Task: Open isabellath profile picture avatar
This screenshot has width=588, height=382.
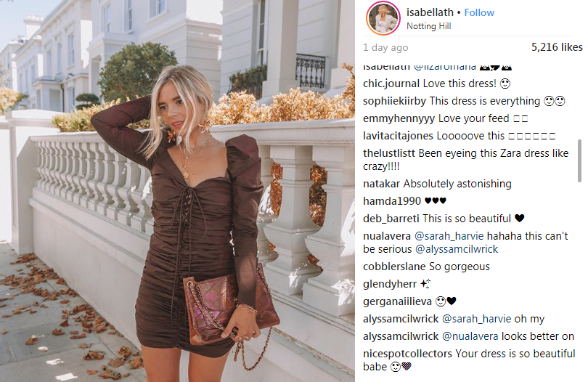Action: click(x=383, y=18)
